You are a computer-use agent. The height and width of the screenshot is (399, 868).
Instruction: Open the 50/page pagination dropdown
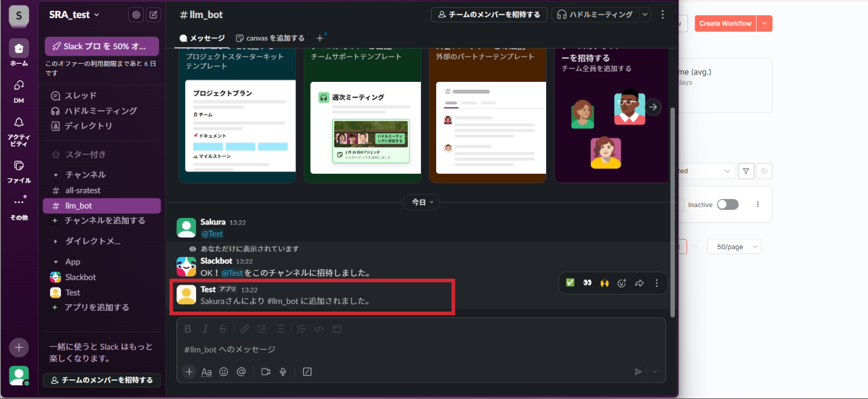(x=734, y=247)
